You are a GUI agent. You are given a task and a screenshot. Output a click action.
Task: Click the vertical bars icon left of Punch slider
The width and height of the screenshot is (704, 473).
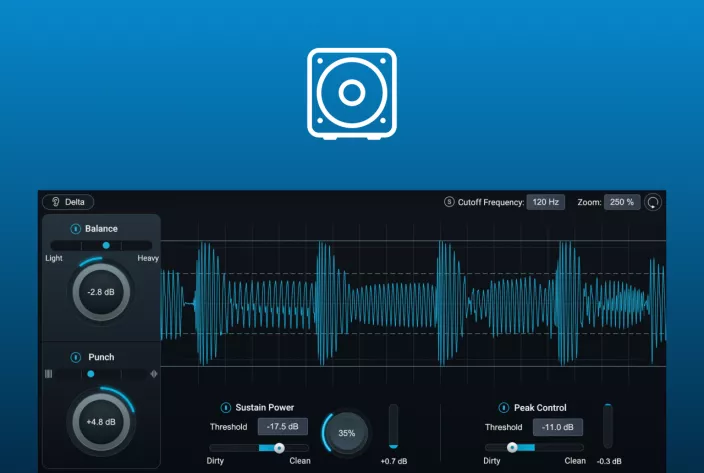pos(48,374)
